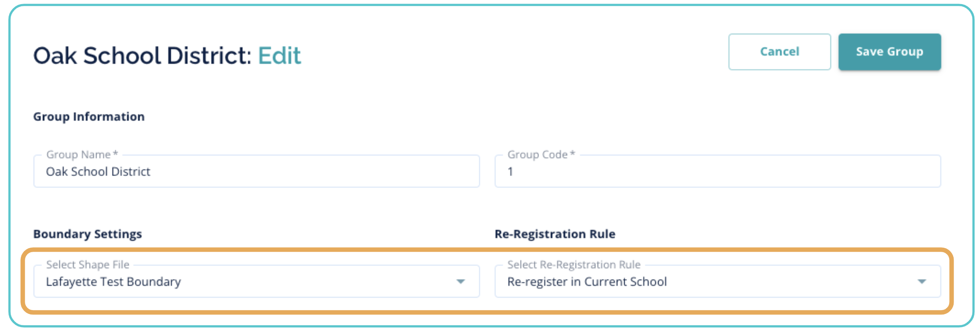Click the Cancel button

pyautogui.click(x=779, y=52)
